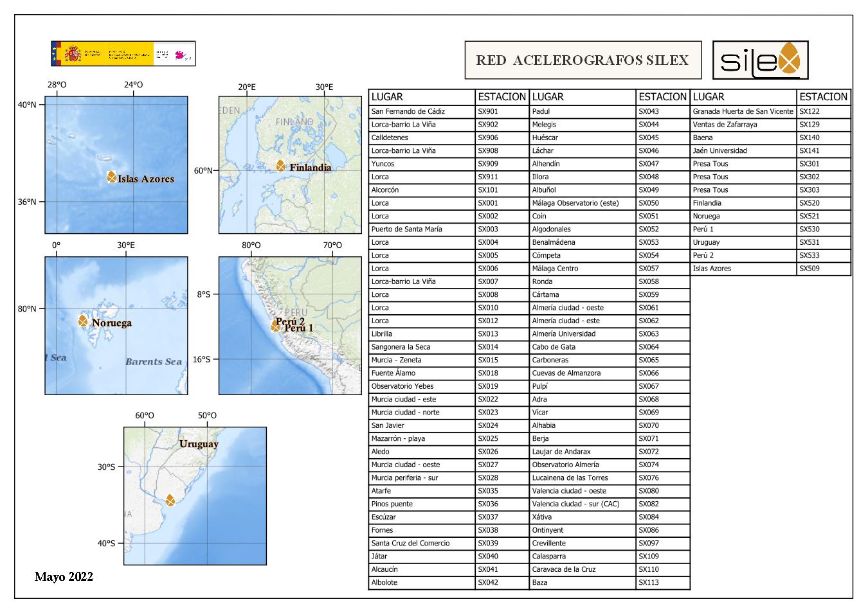
Task: Select the 'Málaga Centro' cell
Action: pos(583,269)
